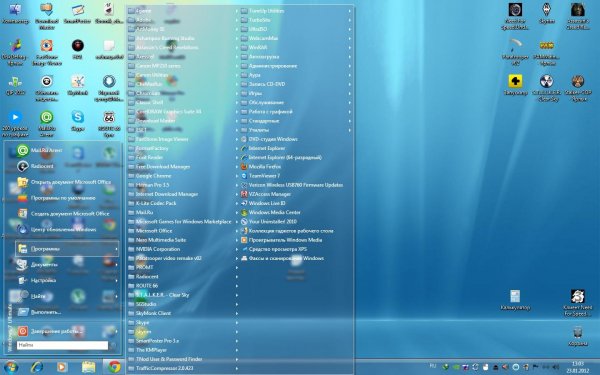
Task: Open Средство просмотра XPS entry
Action: 274,249
